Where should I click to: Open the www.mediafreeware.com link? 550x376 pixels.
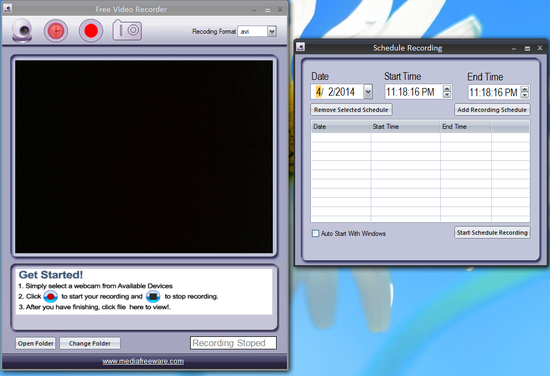point(143,361)
